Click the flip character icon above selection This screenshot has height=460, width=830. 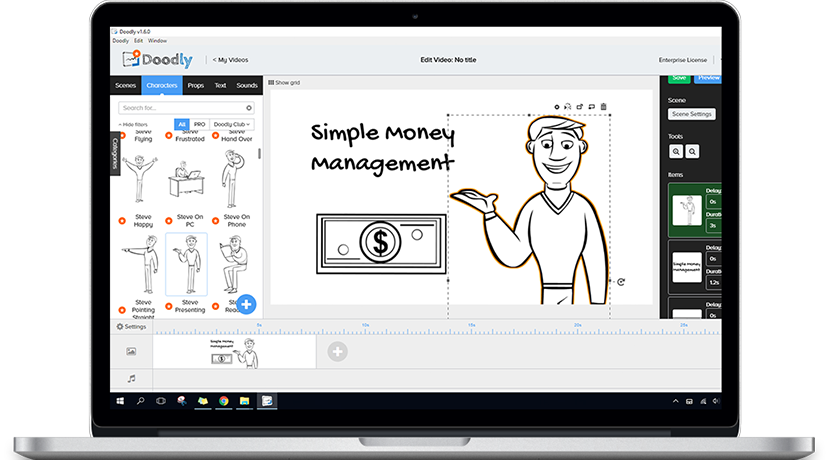coord(567,107)
